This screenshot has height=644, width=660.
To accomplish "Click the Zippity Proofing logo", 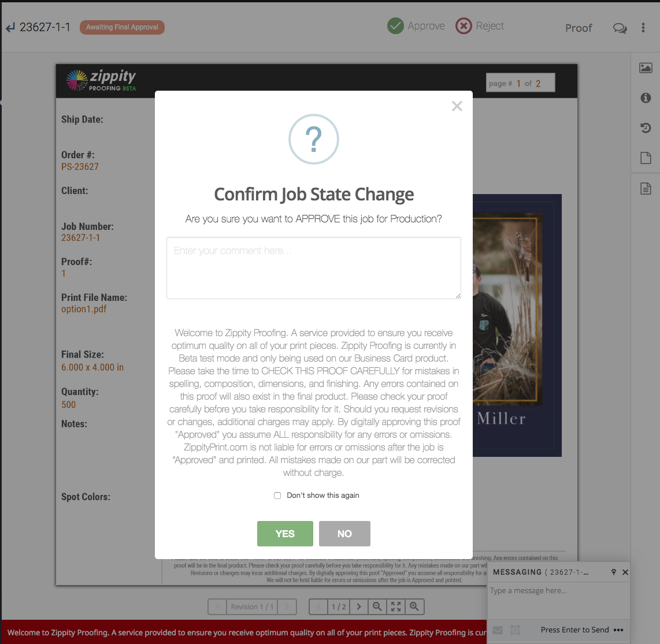I will coord(101,80).
